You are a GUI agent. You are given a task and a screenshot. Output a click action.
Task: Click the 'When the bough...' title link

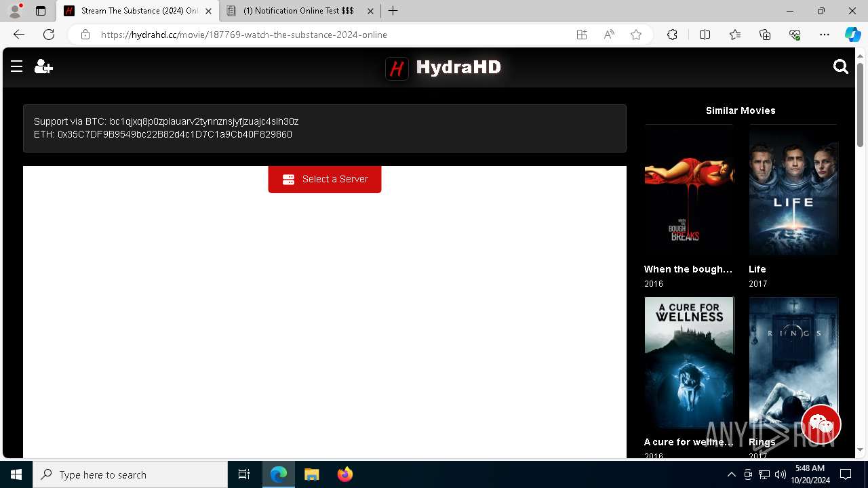(x=688, y=269)
